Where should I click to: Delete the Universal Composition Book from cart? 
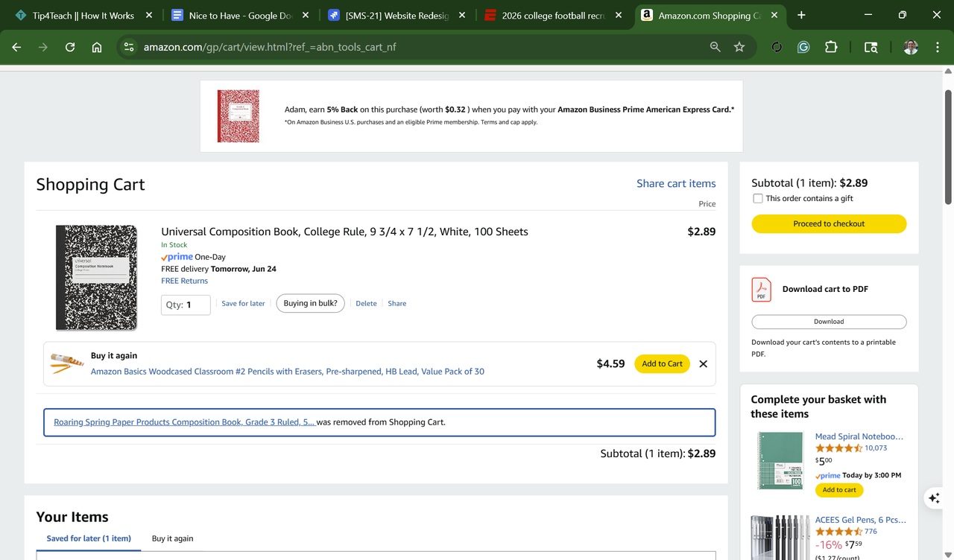pos(366,304)
